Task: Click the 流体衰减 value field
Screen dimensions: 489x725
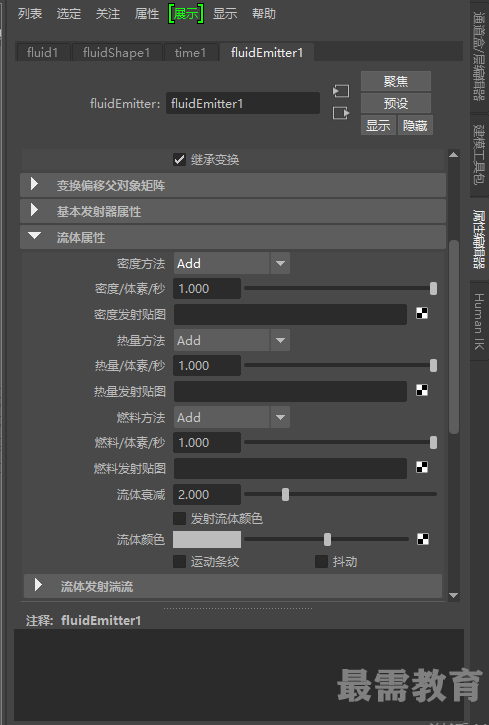Action: point(207,494)
